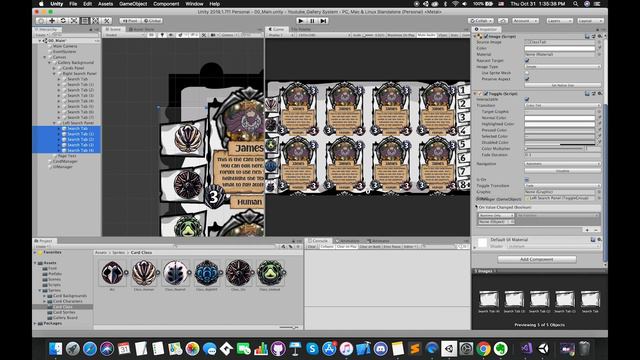Click the Set Native Size button
This screenshot has height=360, width=640.
(562, 85)
